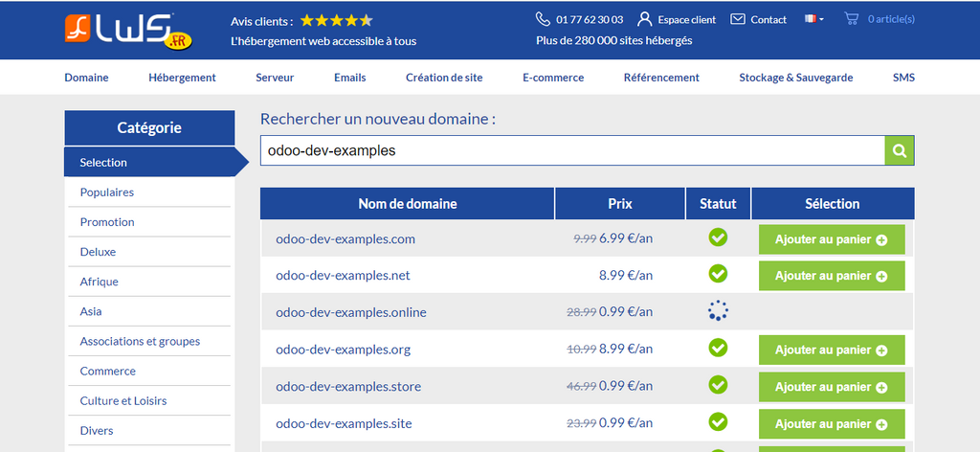The width and height of the screenshot is (980, 452).
Task: Open the Serveur navigation menu
Action: click(275, 78)
